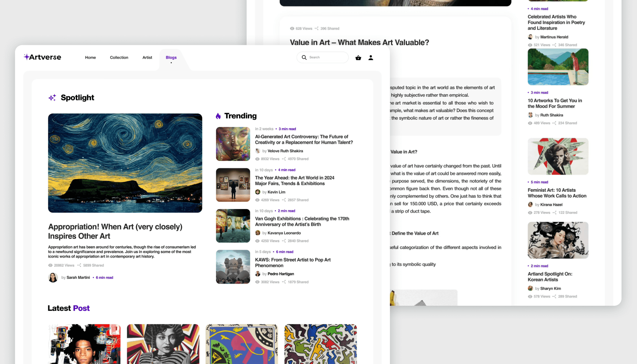
Task: Click Sarah Martini's avatar
Action: coord(53,277)
